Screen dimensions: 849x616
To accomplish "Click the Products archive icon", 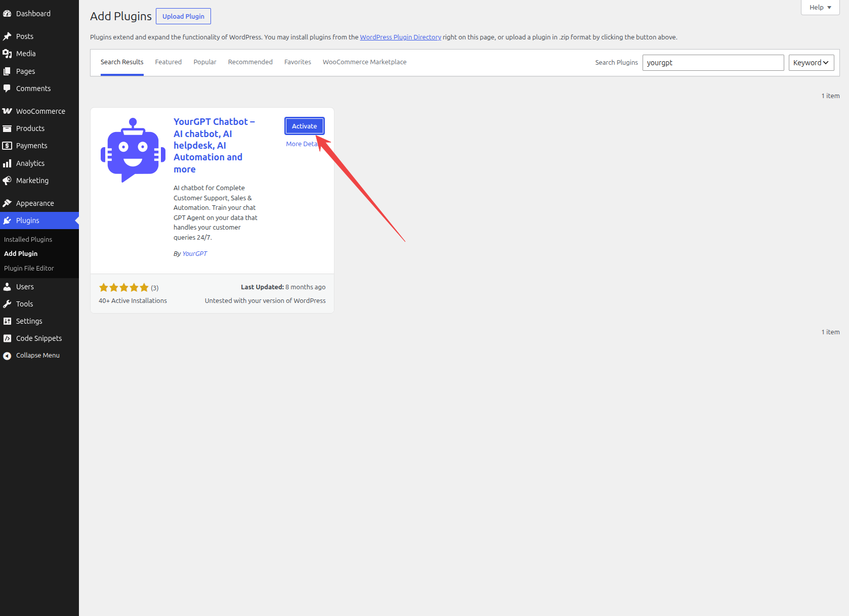I will [x=7, y=128].
